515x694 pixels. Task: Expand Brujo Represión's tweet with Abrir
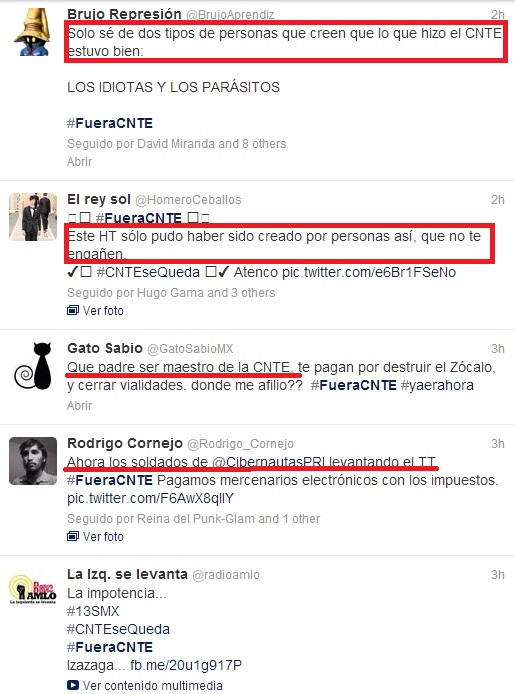(x=80, y=162)
